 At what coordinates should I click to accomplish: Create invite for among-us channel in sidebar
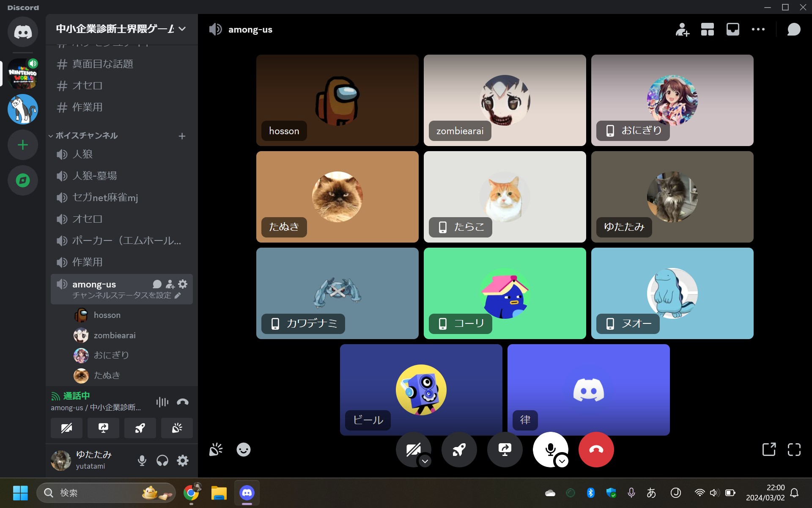(x=170, y=284)
